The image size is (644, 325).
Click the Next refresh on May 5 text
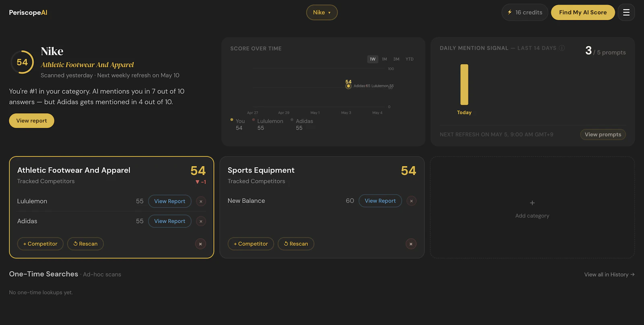[x=496, y=135]
